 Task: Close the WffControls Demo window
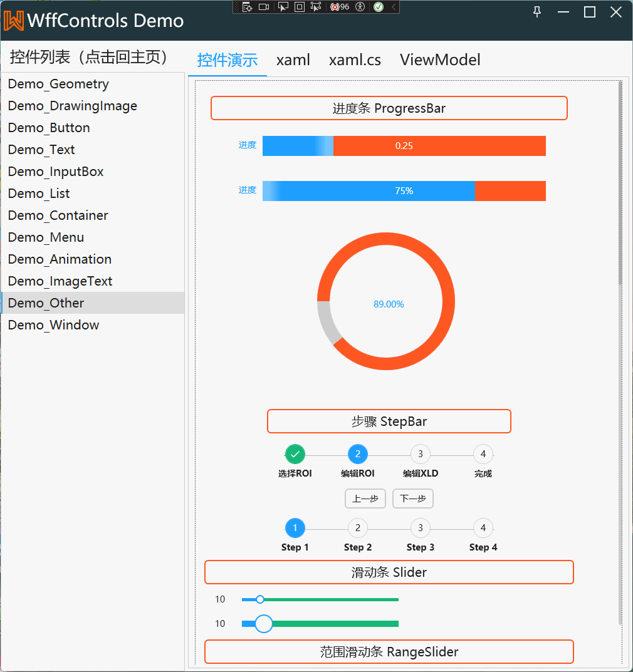616,12
